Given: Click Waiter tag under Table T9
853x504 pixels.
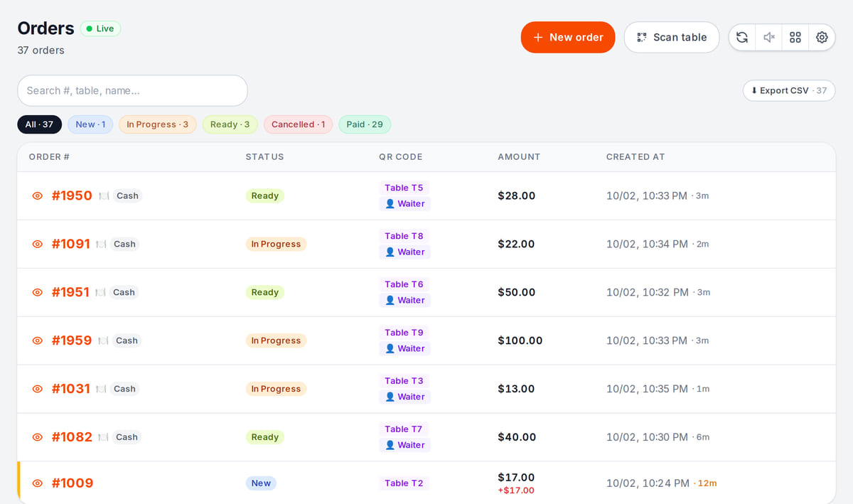Looking at the screenshot, I should coord(404,348).
